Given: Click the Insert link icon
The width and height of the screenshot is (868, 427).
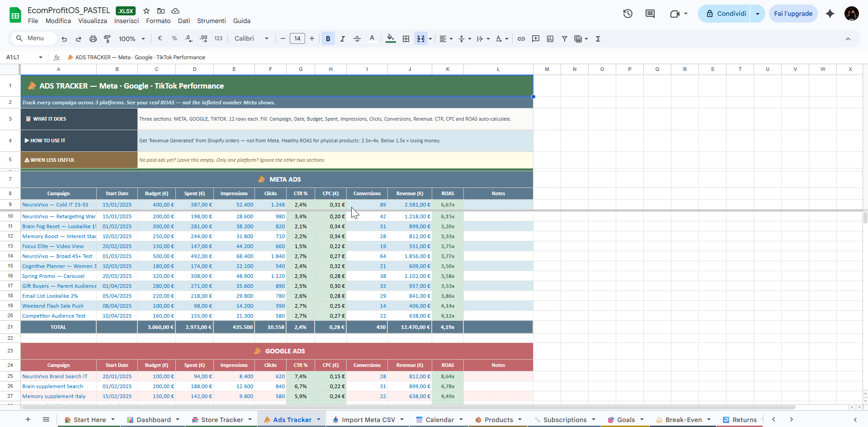Looking at the screenshot, I should [x=521, y=39].
